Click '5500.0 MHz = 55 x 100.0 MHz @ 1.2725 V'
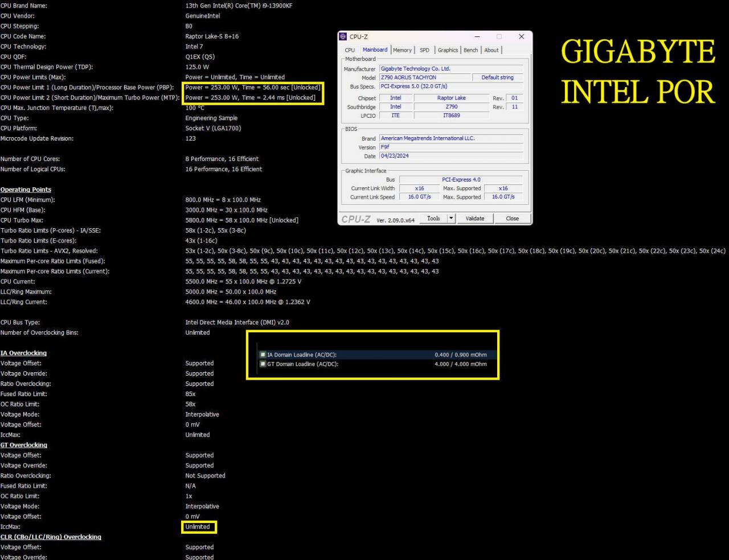The image size is (729, 560). 243,282
